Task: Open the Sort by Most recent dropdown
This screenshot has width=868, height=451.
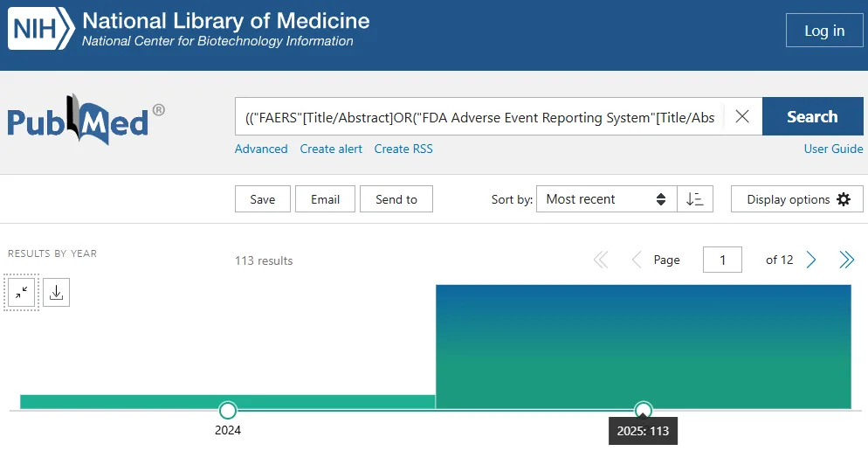Action: (606, 199)
